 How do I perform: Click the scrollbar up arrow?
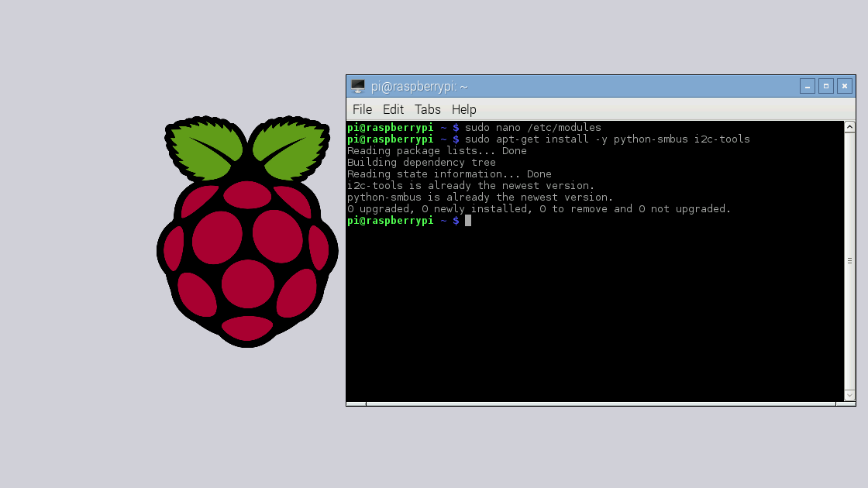point(849,127)
